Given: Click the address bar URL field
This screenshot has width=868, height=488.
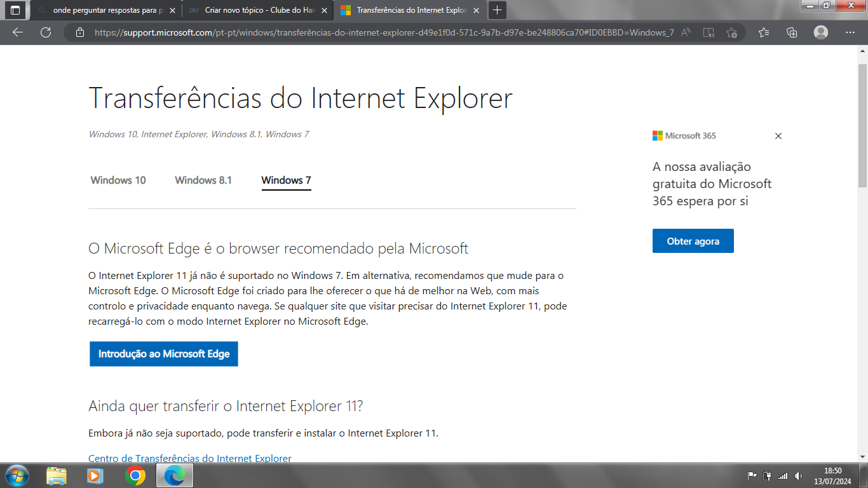Looking at the screenshot, I should coord(384,32).
